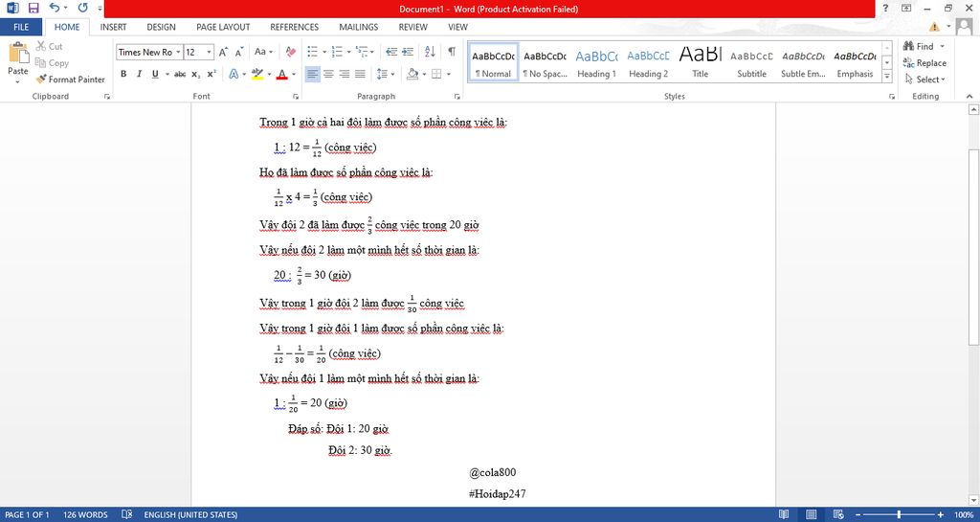Switch to the INSERT tab
This screenshot has height=522, width=980.
(x=113, y=27)
